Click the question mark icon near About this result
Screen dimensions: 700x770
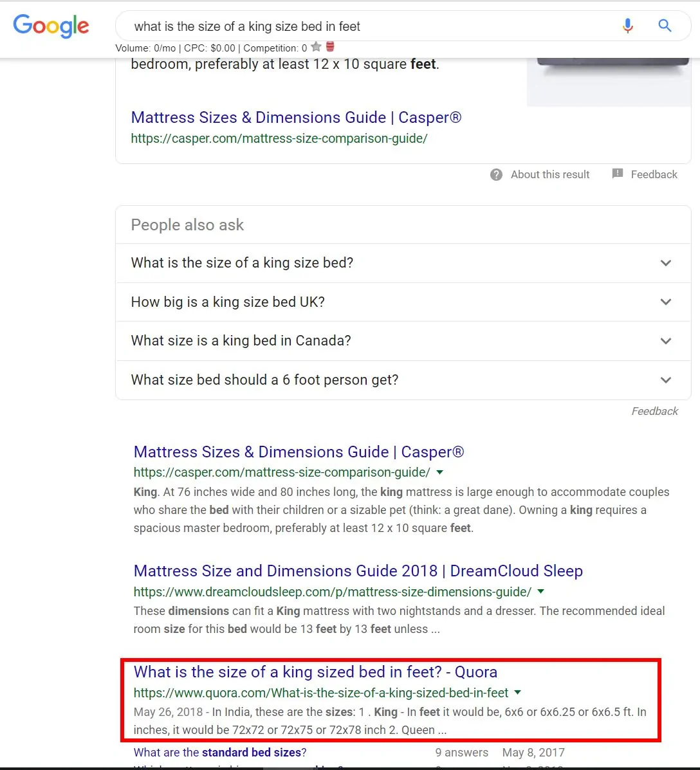(x=496, y=174)
